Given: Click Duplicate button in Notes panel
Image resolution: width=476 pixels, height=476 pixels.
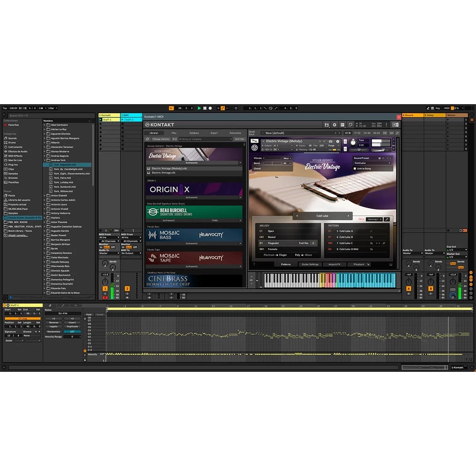Looking at the screenshot, I should click(x=72, y=327).
